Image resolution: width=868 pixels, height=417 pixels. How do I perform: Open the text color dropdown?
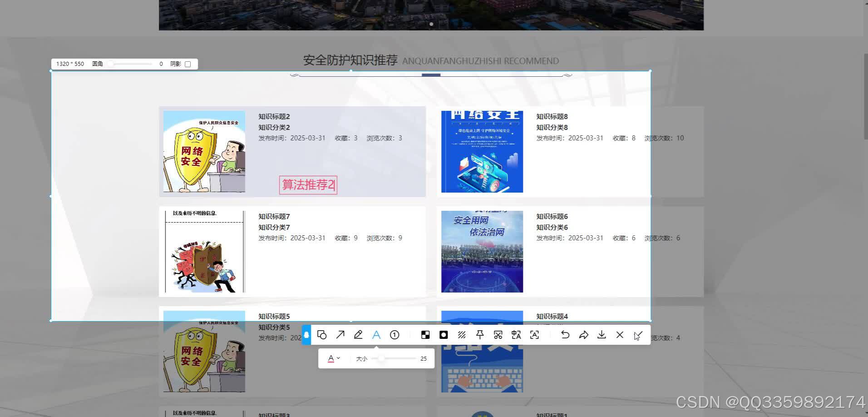click(334, 358)
